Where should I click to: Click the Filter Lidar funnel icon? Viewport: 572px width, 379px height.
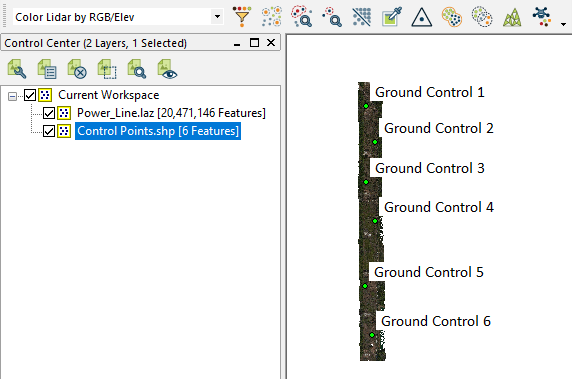[242, 17]
